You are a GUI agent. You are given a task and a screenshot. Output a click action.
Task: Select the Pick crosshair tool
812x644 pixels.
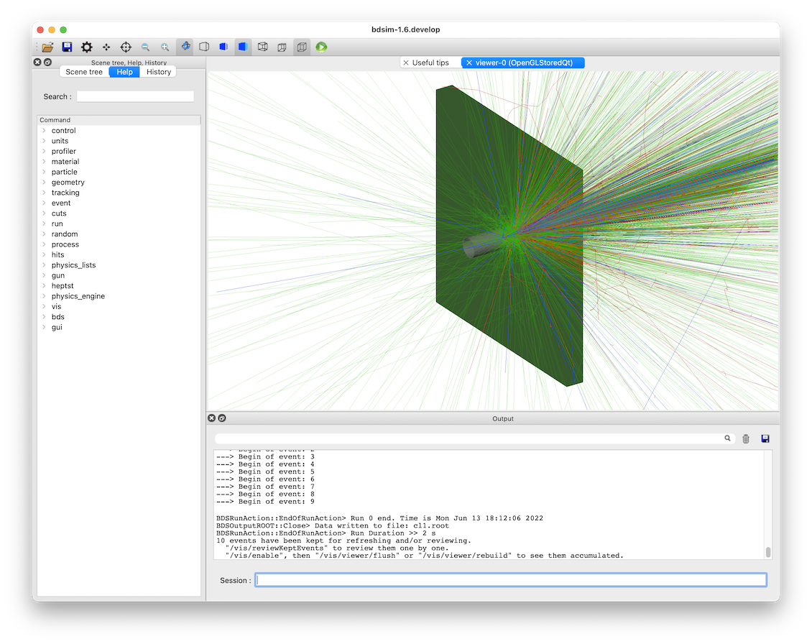(x=126, y=47)
